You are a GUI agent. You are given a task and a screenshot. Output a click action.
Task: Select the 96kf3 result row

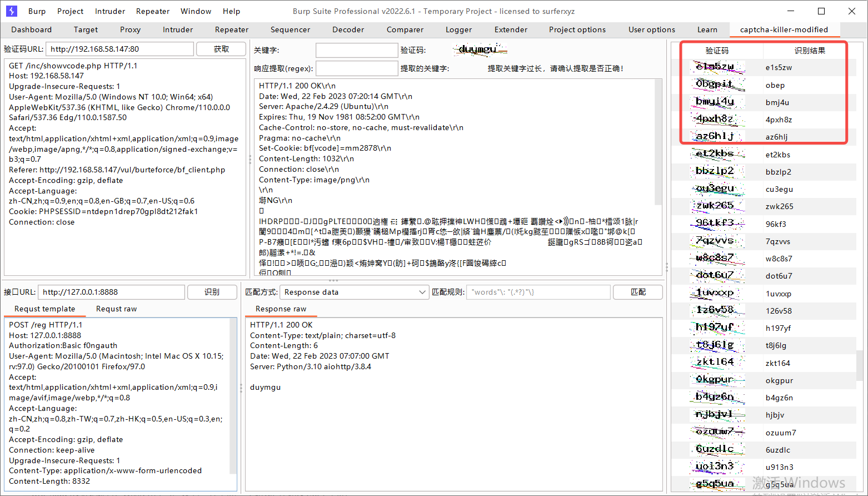pos(764,224)
